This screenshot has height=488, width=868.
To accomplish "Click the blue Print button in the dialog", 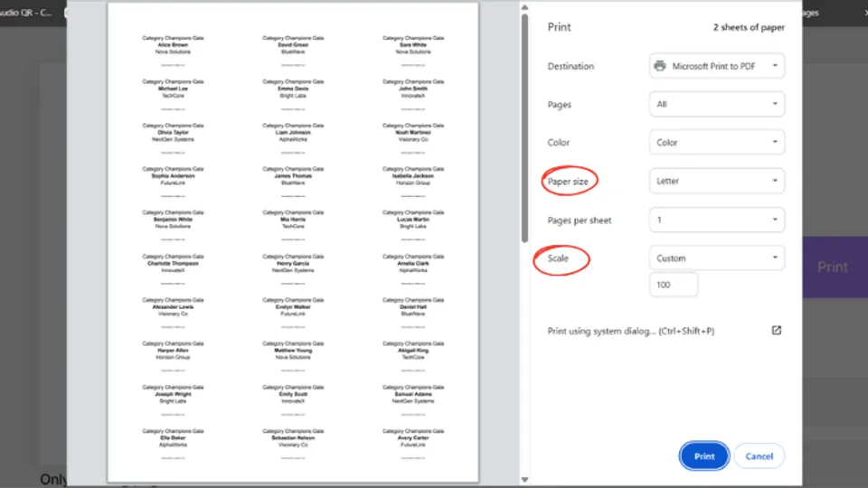I will click(704, 455).
